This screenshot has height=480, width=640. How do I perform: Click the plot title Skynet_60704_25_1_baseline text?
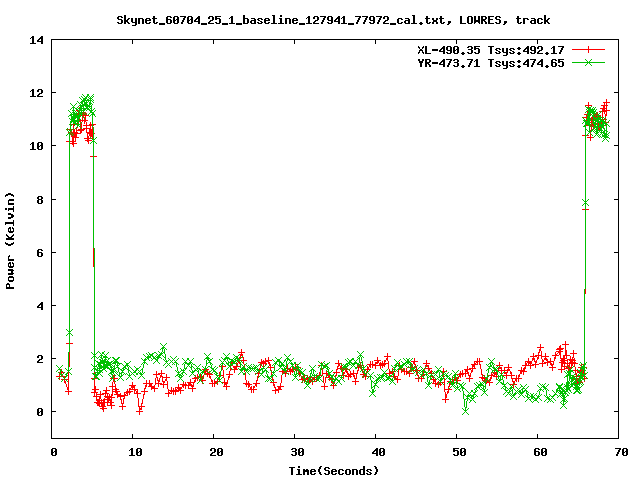(x=333, y=20)
